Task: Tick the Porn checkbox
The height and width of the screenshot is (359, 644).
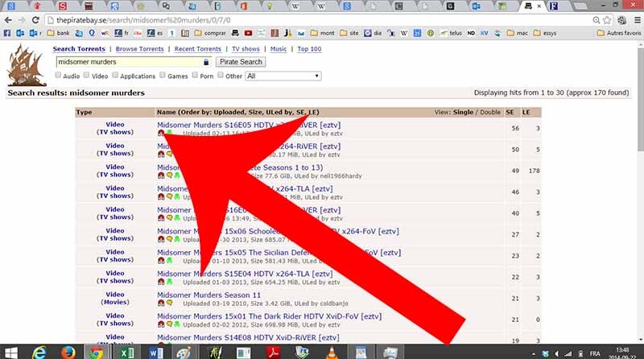Action: pos(195,75)
